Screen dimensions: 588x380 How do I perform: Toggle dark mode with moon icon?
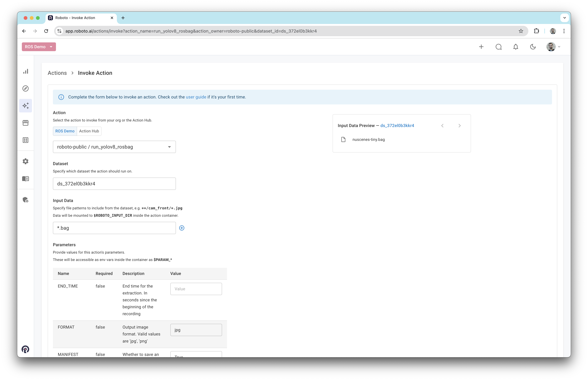(x=533, y=47)
